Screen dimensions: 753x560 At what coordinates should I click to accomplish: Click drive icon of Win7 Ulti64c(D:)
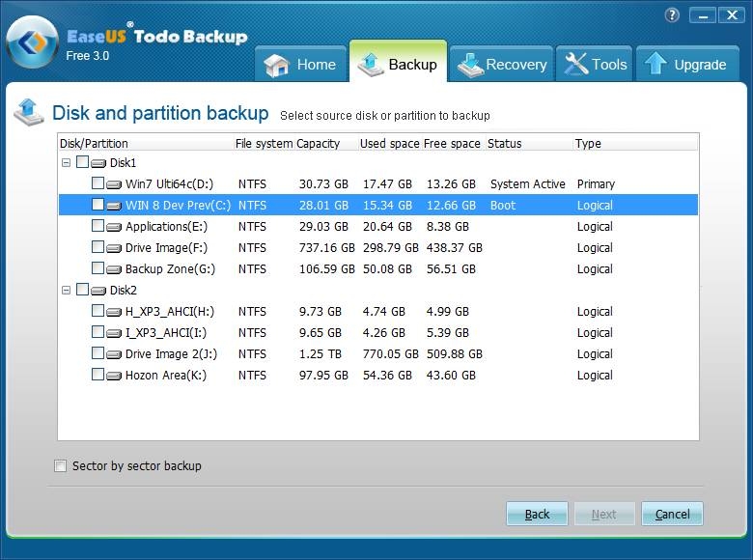click(x=114, y=184)
